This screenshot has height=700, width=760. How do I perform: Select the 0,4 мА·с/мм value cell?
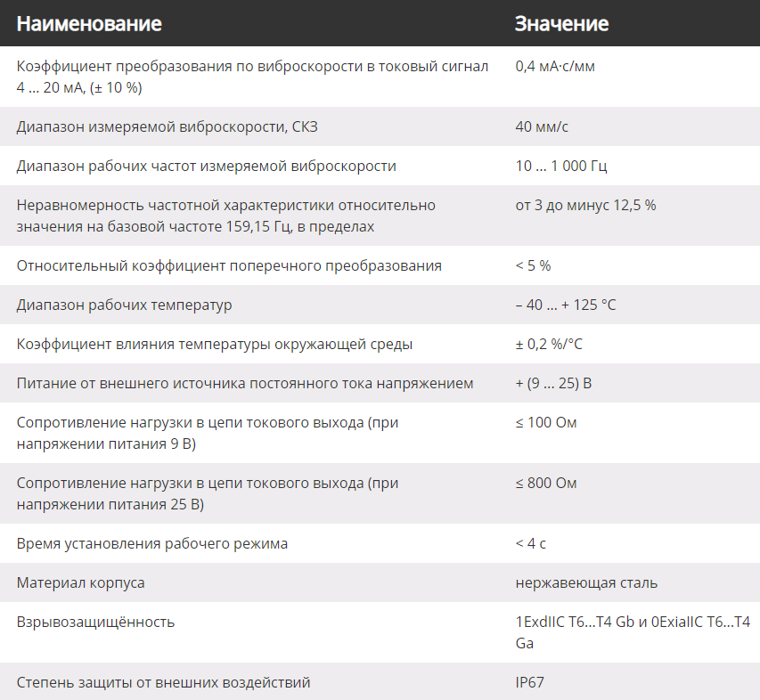point(555,67)
